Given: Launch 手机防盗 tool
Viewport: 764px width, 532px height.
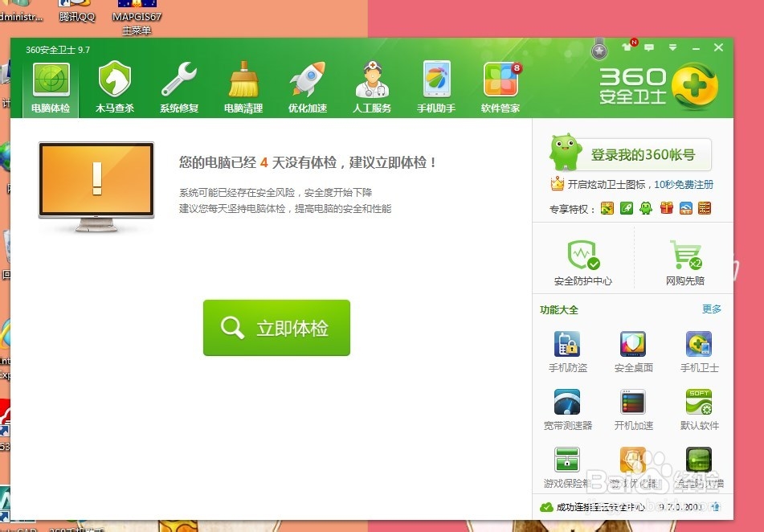Looking at the screenshot, I should click(x=568, y=352).
